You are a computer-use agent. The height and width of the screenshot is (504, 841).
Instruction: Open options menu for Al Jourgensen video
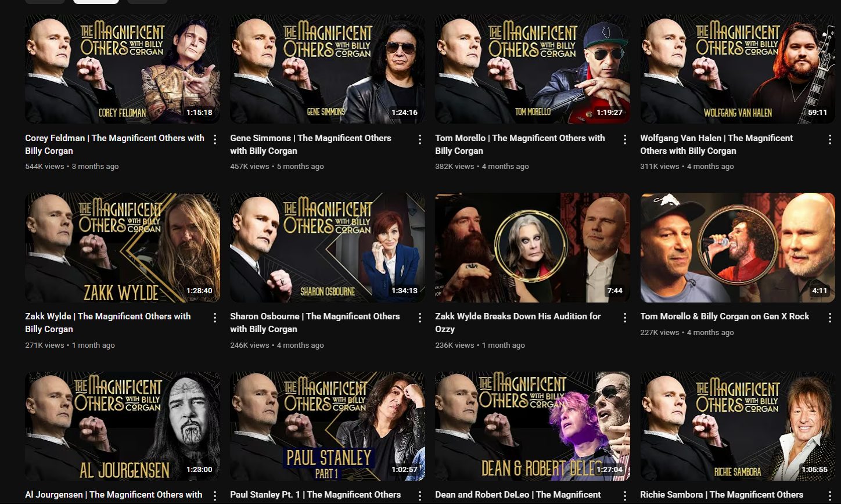[x=215, y=496]
